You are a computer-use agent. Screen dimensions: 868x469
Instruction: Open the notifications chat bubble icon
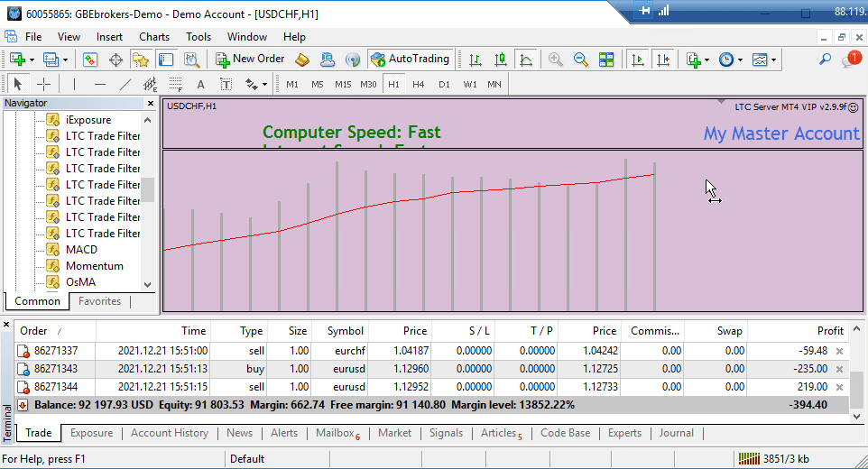tap(850, 60)
